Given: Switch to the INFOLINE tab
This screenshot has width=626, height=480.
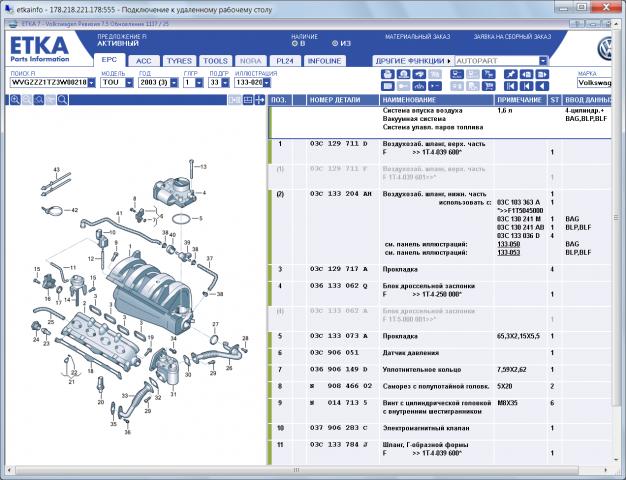Looking at the screenshot, I should pyautogui.click(x=325, y=61).
